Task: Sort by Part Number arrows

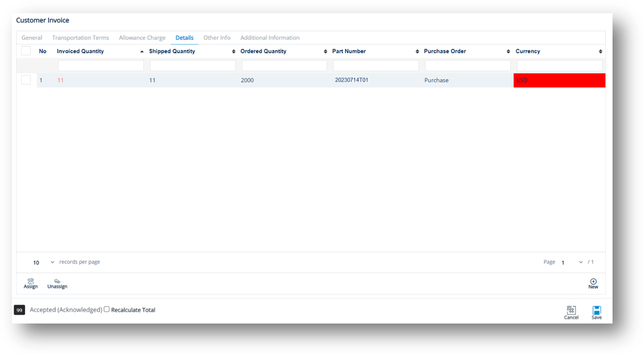Action: pyautogui.click(x=417, y=52)
